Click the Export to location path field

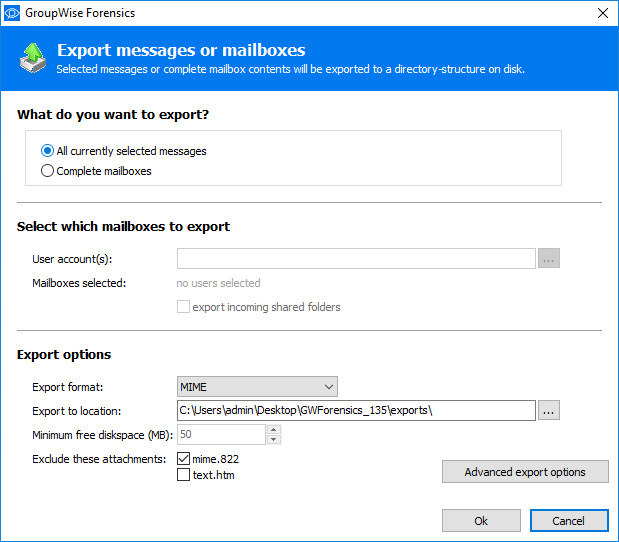coord(356,411)
